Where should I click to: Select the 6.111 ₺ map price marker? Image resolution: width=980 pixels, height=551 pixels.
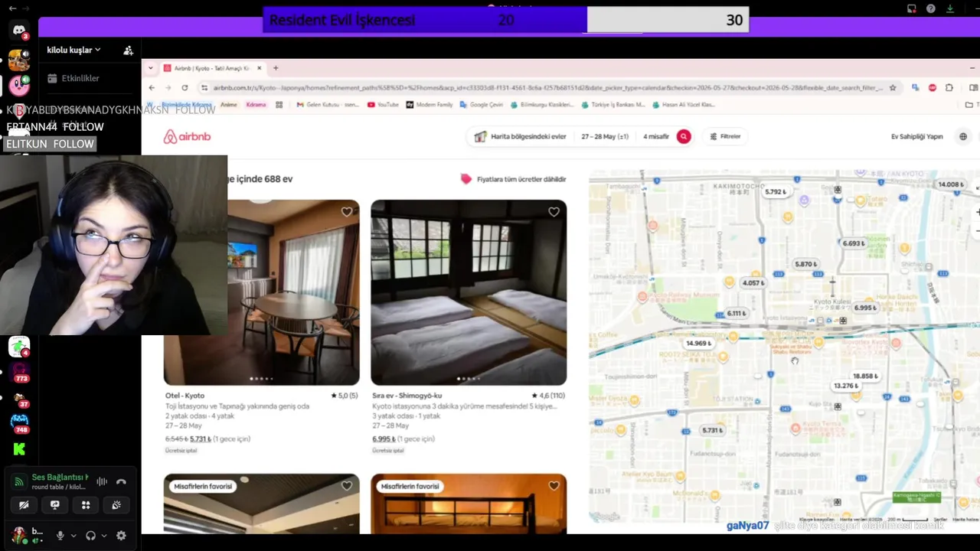click(x=737, y=313)
